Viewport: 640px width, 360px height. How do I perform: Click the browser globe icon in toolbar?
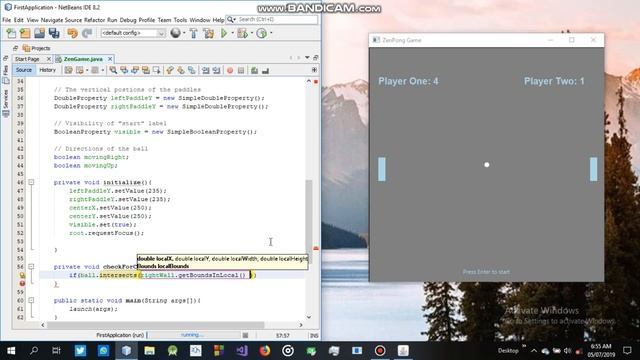coord(176,33)
